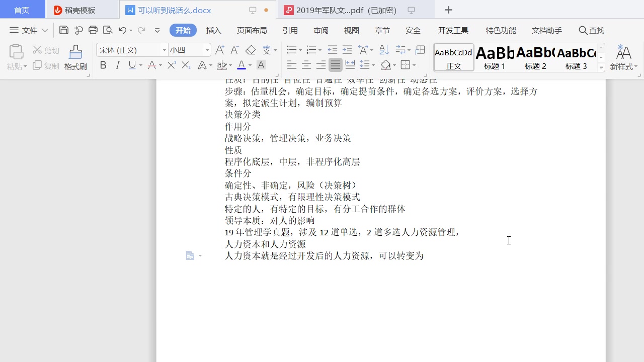644x362 pixels.
Task: Click the Paste (粘贴) clipboard icon
Action: pyautogui.click(x=16, y=52)
